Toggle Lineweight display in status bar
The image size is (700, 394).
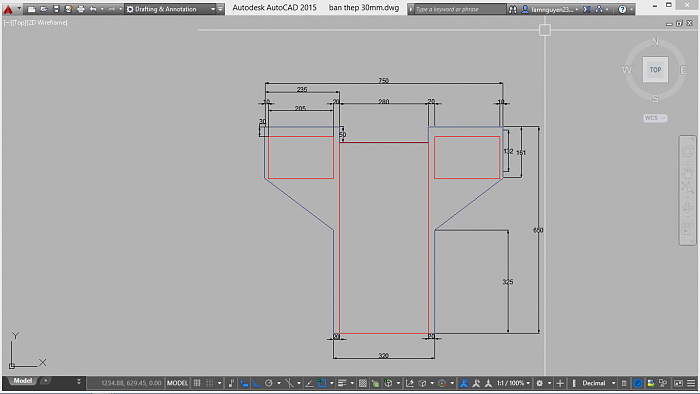(342, 383)
